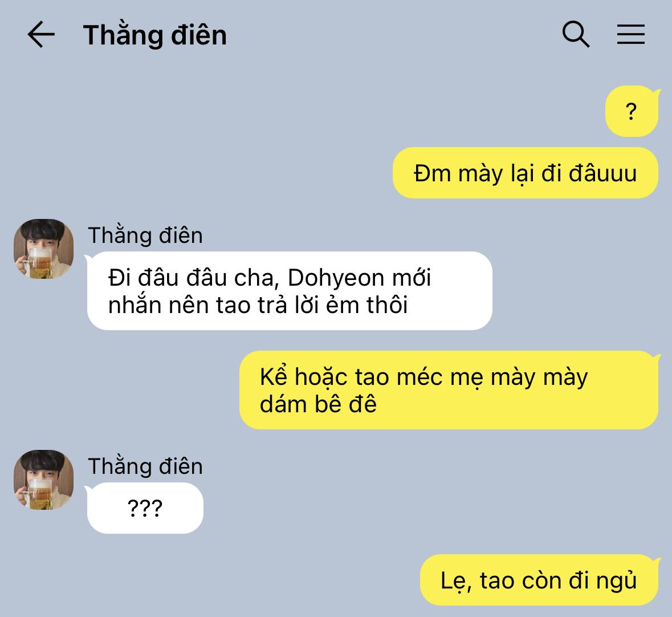
Task: Select the white ??? message bubble
Action: point(145,508)
